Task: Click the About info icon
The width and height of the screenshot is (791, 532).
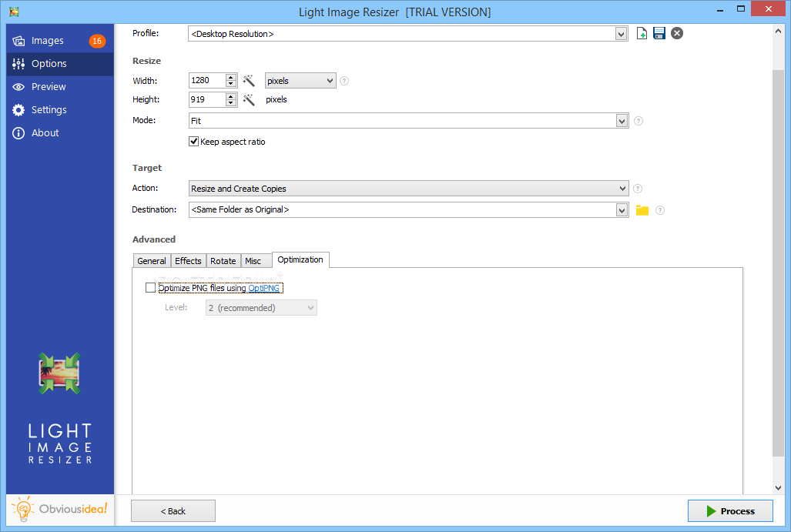Action: [18, 133]
